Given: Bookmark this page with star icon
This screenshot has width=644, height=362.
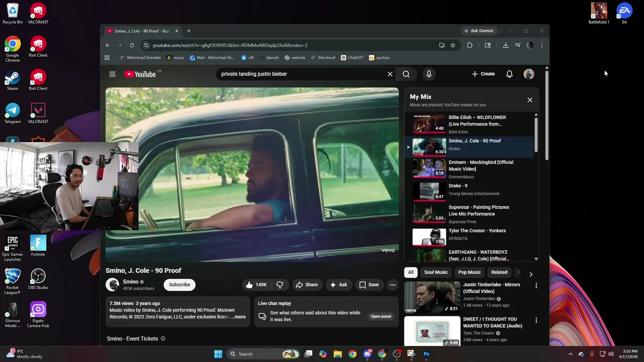Looking at the screenshot, I should click(x=453, y=45).
